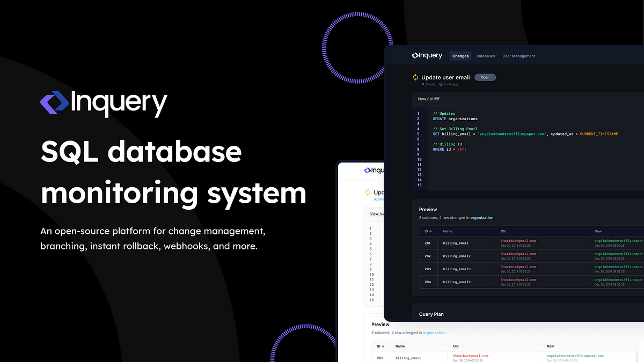Image resolution: width=644 pixels, height=362 pixels.
Task: Click old Shoaibux@gmail.com value in dark window row 281
Action: point(518,241)
